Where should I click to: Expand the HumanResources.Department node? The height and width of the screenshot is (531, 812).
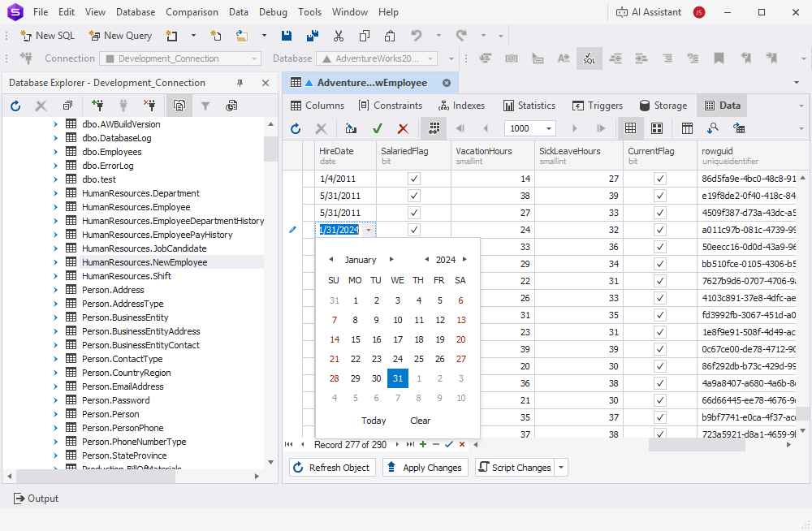pyautogui.click(x=55, y=193)
